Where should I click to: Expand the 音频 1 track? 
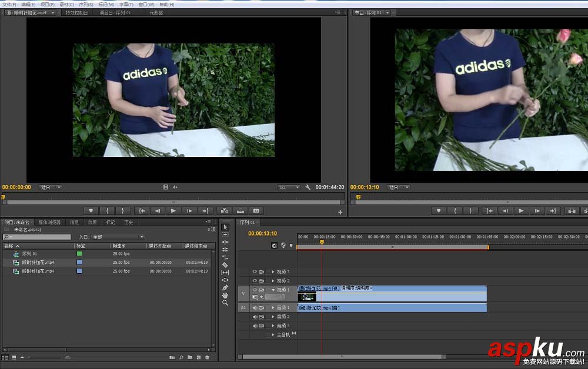pos(273,308)
